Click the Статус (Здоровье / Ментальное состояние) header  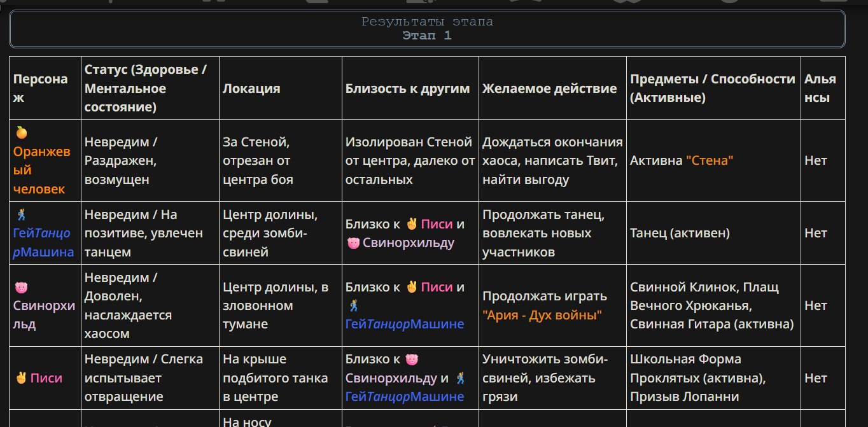150,88
